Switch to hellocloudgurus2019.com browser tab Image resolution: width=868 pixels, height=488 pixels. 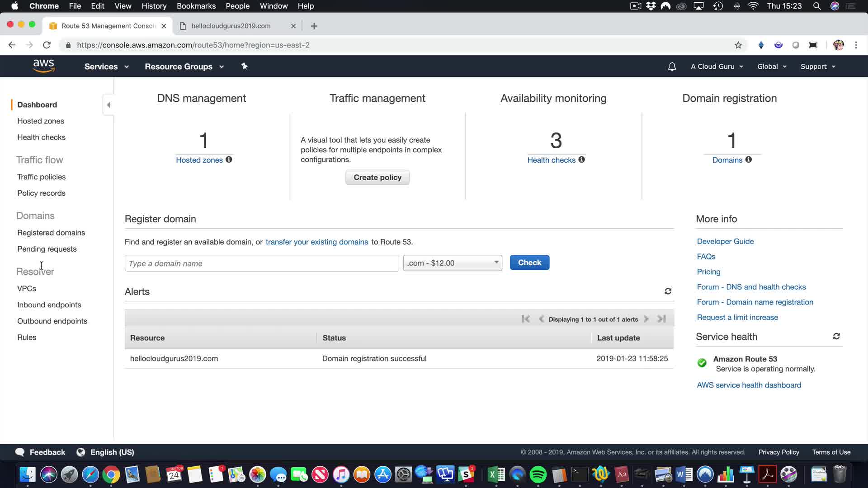point(231,26)
